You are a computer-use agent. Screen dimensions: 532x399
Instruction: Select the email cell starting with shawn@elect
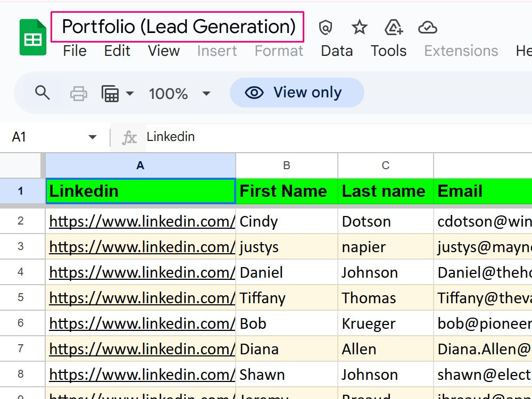pyautogui.click(x=483, y=374)
